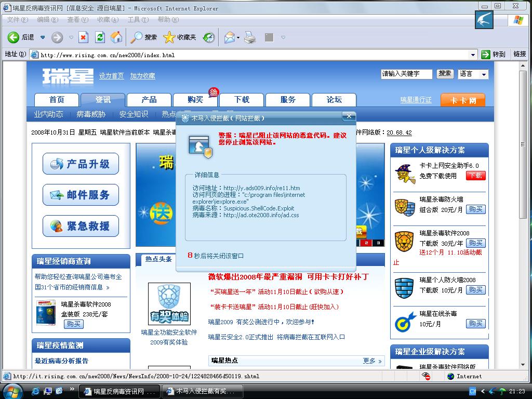Click the 有奖体验 lion thumbnail
532x399 pixels.
click(x=169, y=304)
